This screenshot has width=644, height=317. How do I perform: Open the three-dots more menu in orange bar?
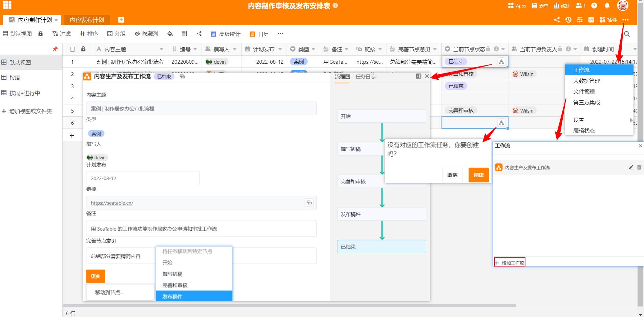tap(625, 20)
